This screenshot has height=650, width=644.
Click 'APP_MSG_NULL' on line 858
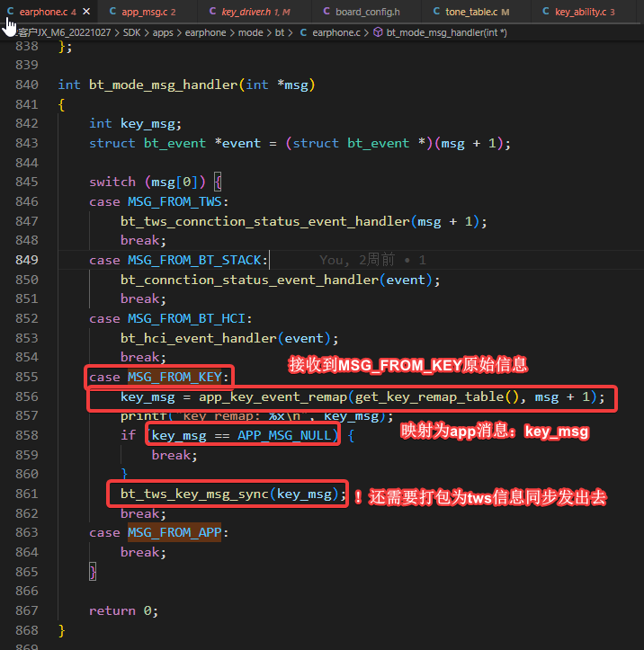pyautogui.click(x=284, y=435)
